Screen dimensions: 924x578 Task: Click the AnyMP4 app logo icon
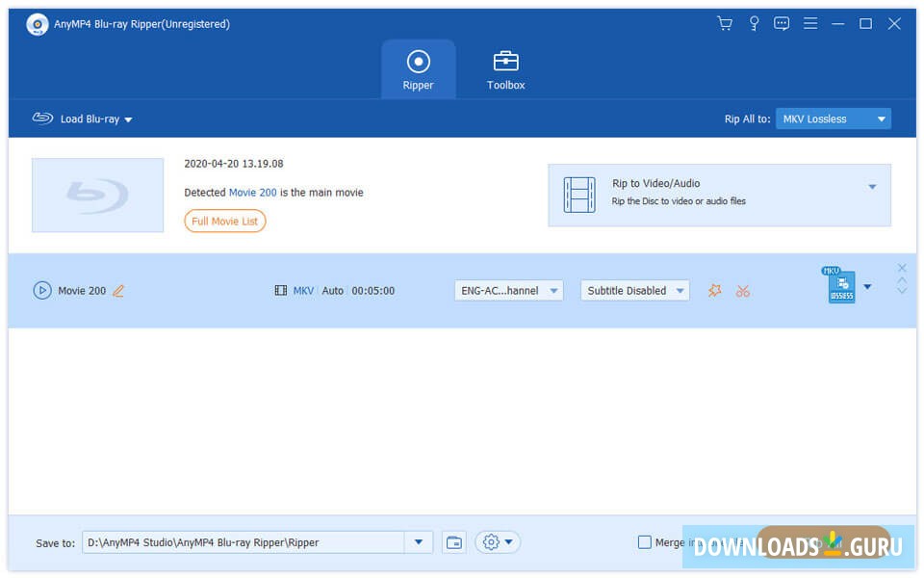coord(38,24)
